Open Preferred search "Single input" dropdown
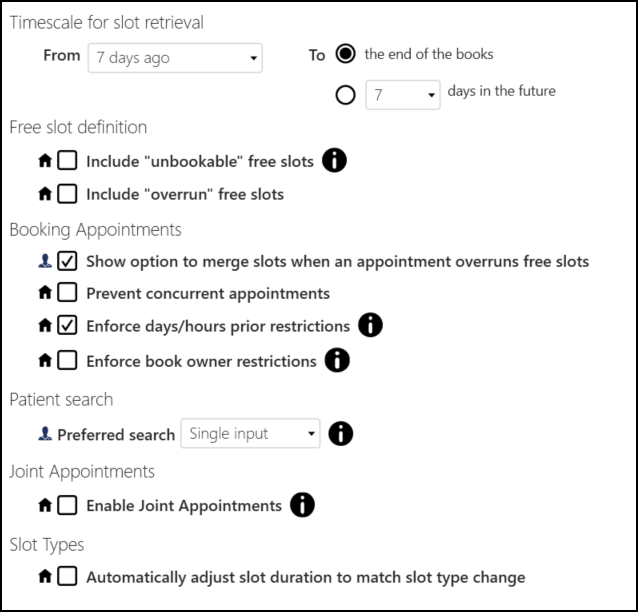Viewport: 638px width, 612px height. [x=251, y=434]
